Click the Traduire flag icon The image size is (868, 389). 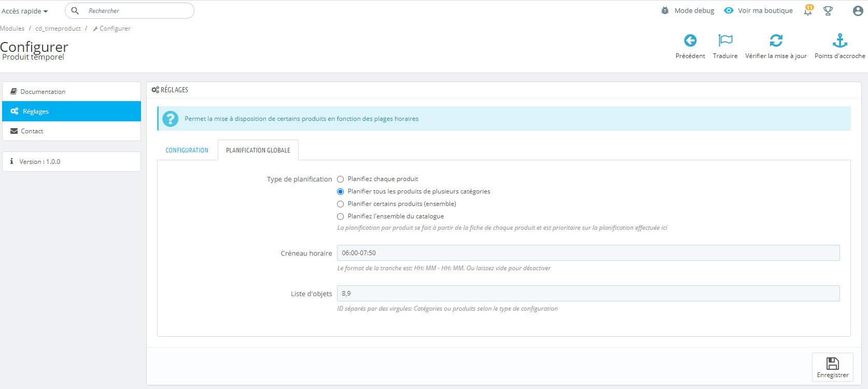click(x=725, y=40)
